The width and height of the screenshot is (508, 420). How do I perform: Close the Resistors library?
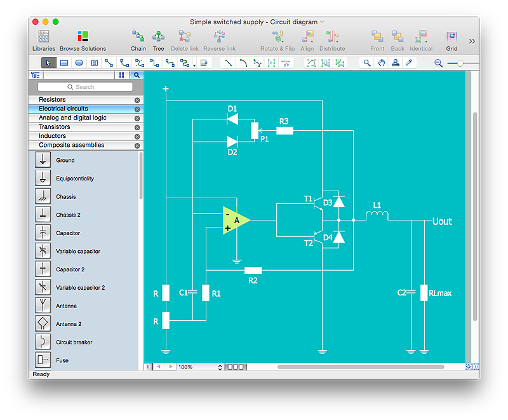point(137,100)
